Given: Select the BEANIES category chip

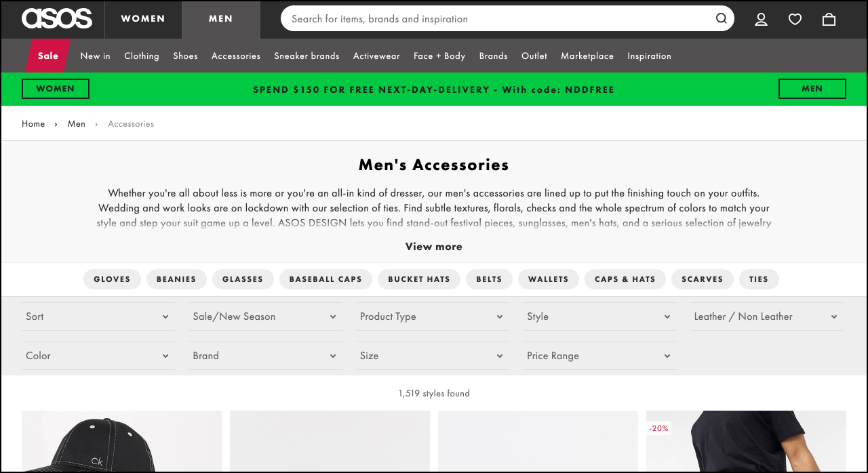Looking at the screenshot, I should point(176,279).
